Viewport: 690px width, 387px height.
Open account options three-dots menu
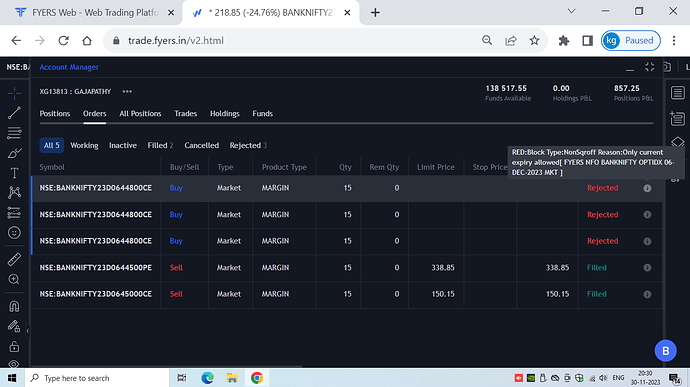pos(127,92)
